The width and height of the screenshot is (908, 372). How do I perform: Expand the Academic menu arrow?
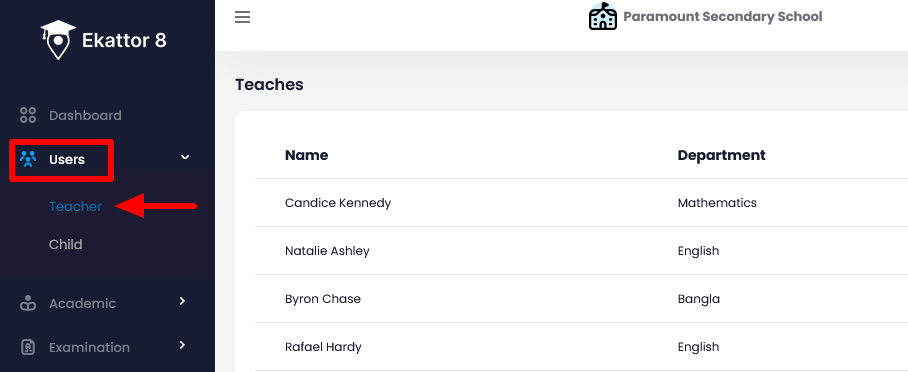pos(182,301)
